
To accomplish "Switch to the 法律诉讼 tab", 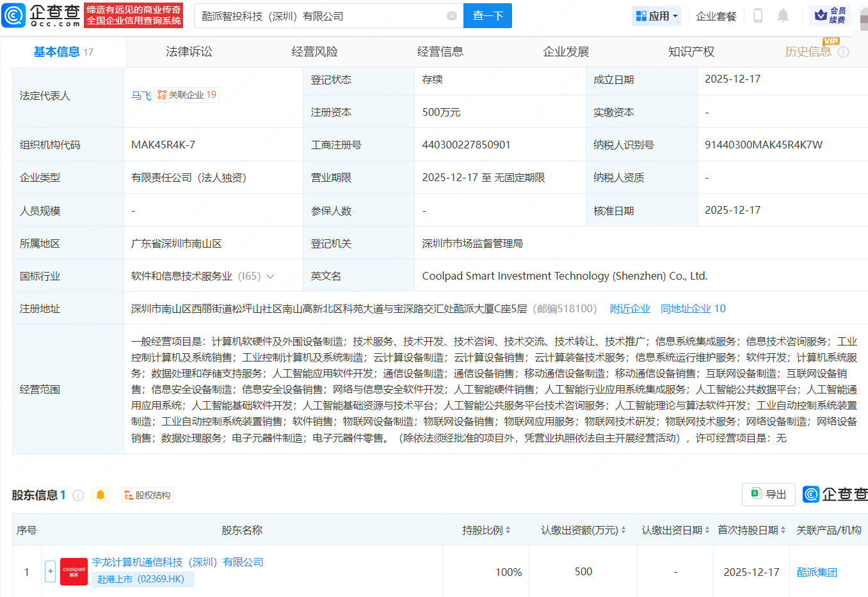I will [x=189, y=52].
